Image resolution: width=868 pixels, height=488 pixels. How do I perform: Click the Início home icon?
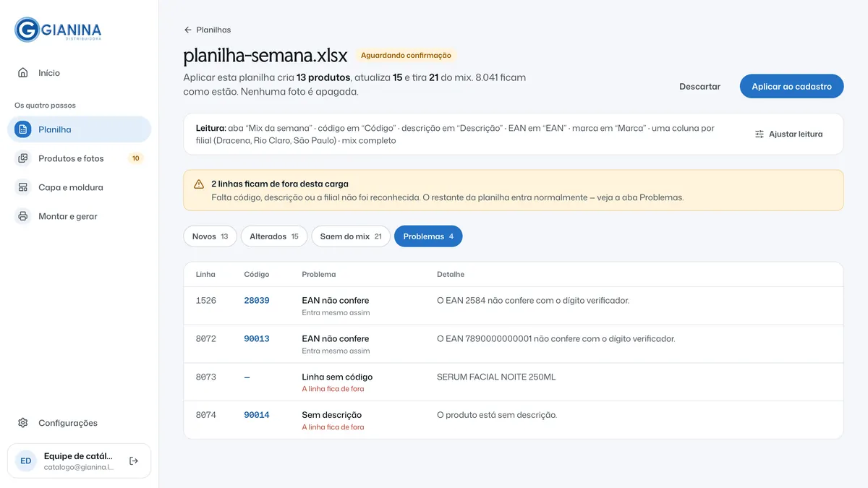pos(23,73)
